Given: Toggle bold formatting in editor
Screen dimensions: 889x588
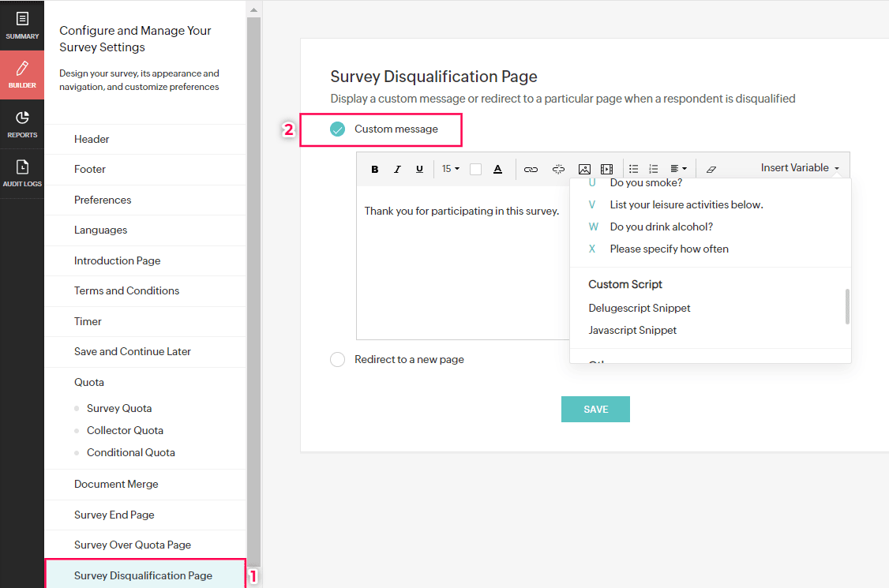Looking at the screenshot, I should click(375, 169).
